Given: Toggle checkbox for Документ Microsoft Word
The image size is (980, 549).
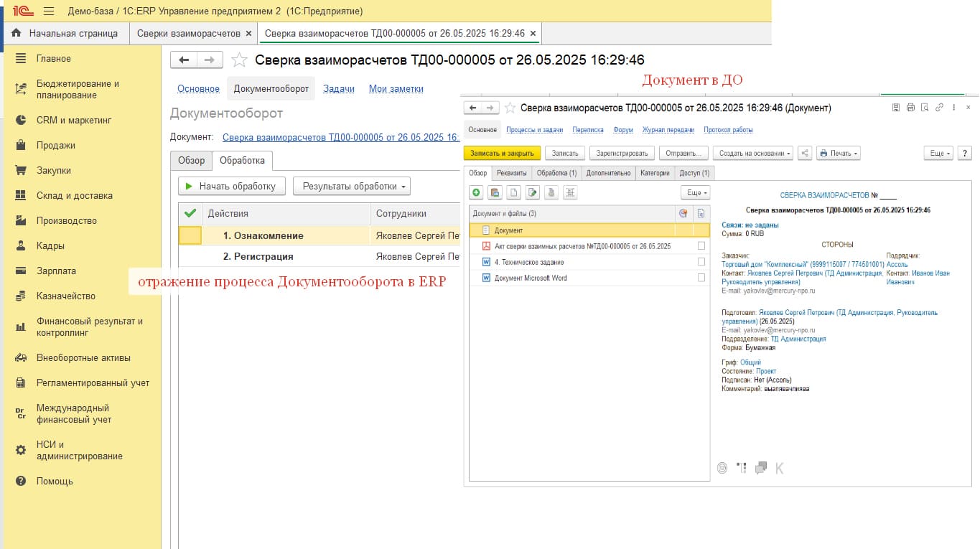Looking at the screenshot, I should point(701,278).
